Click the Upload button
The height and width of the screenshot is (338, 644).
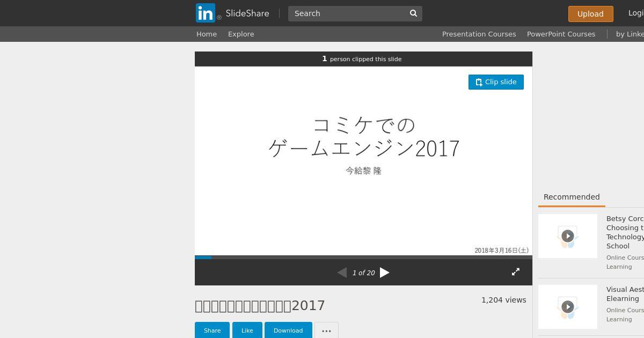(x=590, y=14)
